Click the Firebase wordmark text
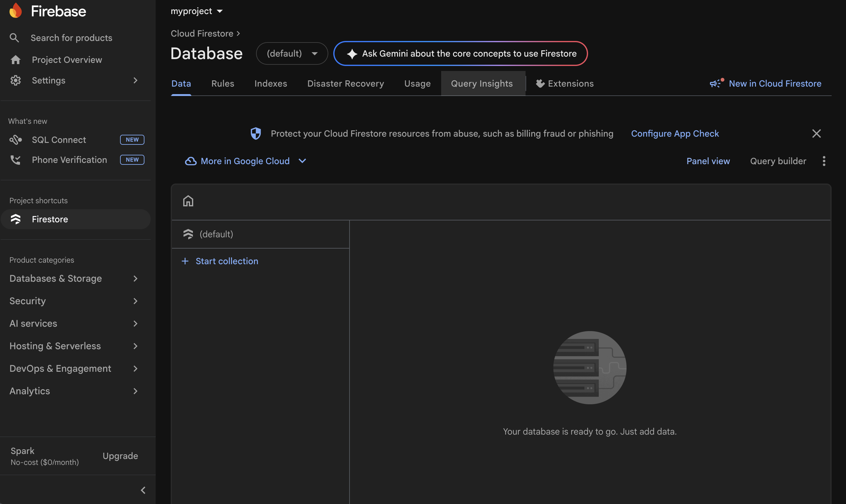The width and height of the screenshot is (846, 504). point(58,11)
